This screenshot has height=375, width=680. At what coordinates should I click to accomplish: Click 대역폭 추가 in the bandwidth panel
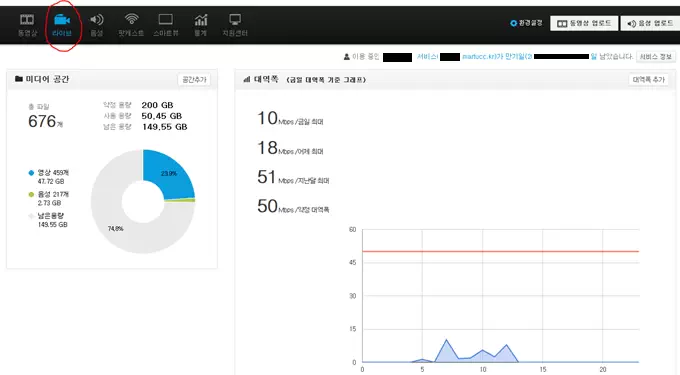648,79
